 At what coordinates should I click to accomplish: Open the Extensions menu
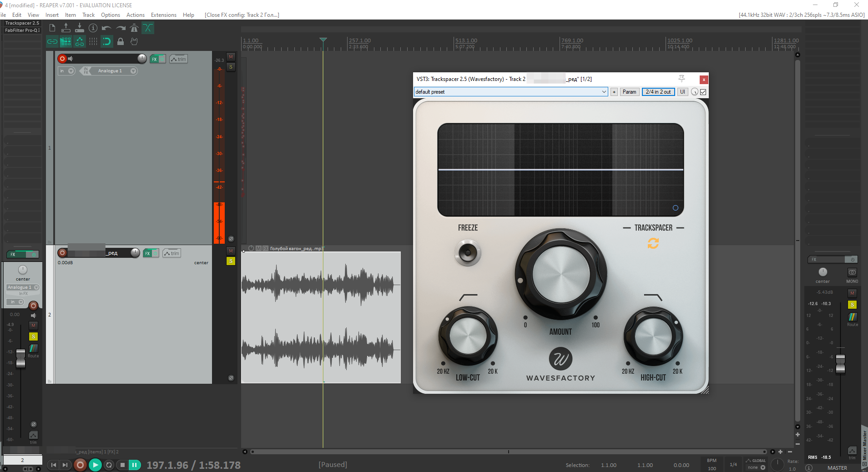164,15
